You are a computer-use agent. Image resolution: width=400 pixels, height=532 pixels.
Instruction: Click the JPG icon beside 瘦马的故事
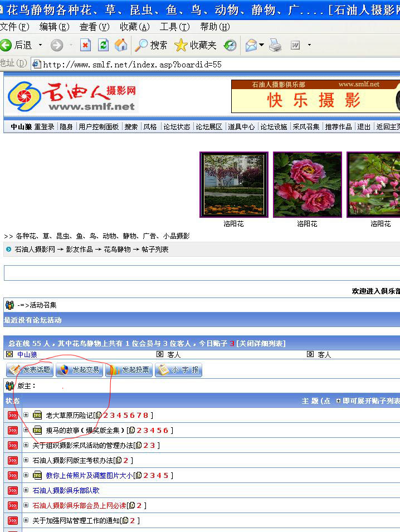[37, 430]
